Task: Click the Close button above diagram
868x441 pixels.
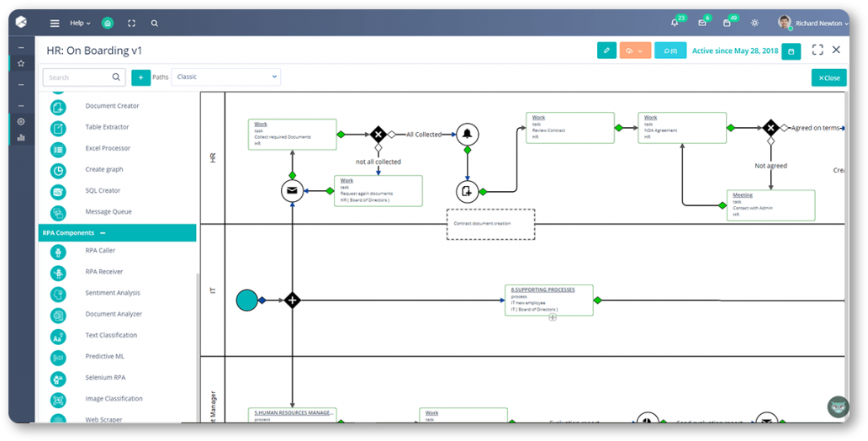Action: (828, 78)
